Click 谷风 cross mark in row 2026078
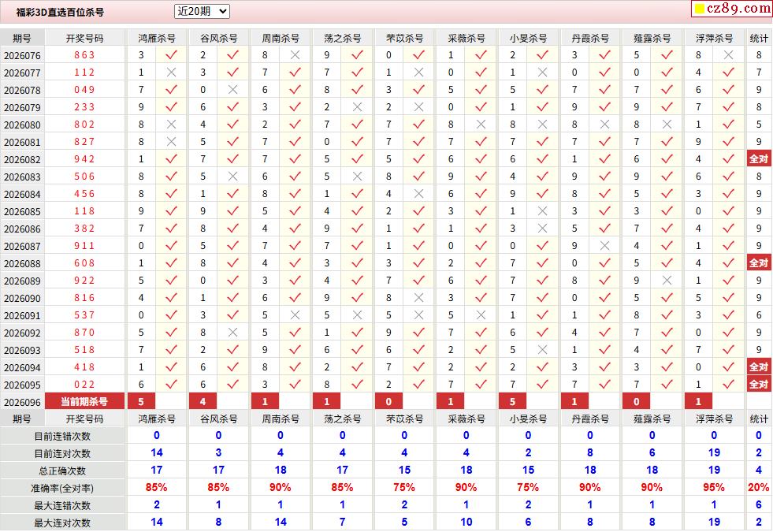 [233, 90]
